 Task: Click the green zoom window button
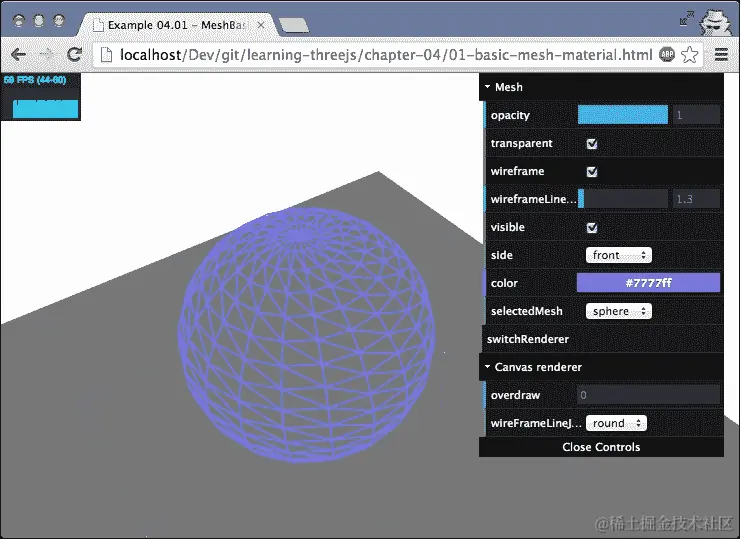click(59, 20)
